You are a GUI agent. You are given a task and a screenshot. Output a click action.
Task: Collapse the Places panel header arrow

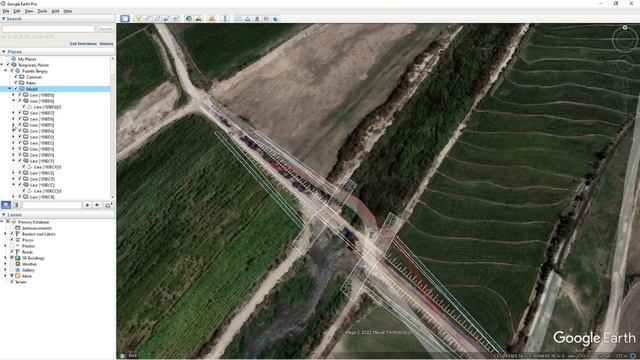4,52
